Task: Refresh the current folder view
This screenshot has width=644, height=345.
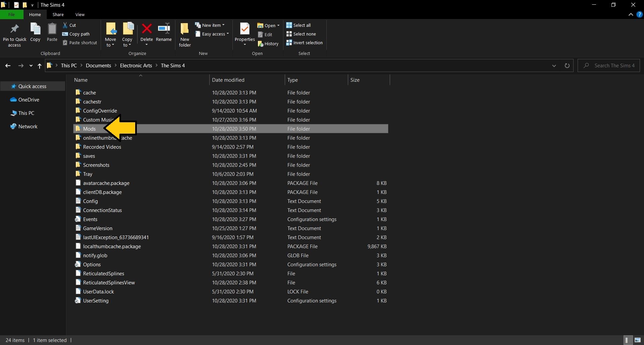Action: tap(567, 66)
